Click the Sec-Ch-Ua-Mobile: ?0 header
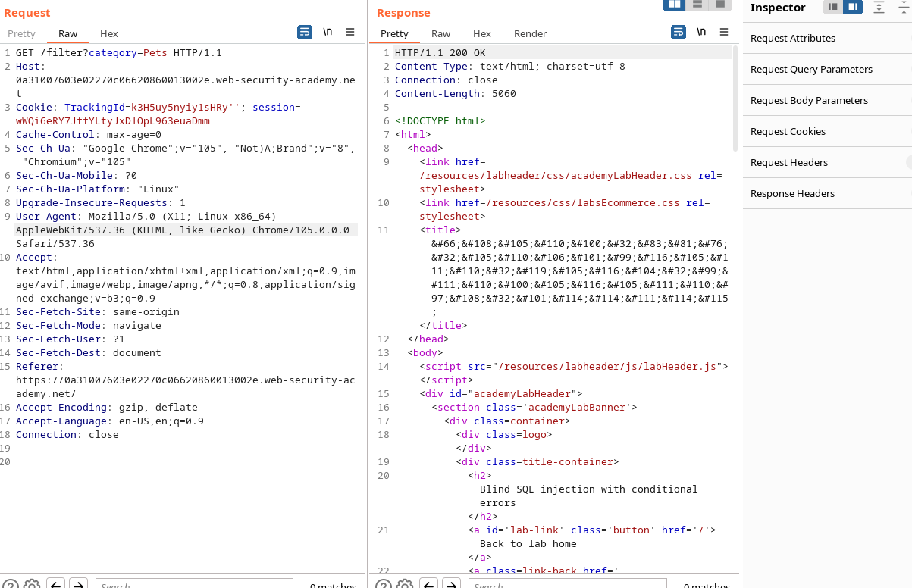The width and height of the screenshot is (912, 588). 77,176
